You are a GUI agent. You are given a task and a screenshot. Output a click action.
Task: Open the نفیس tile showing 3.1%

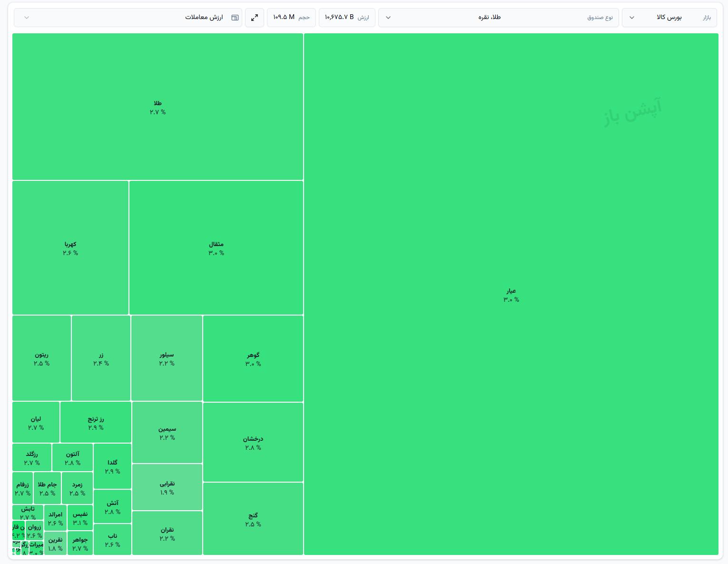coord(80,518)
